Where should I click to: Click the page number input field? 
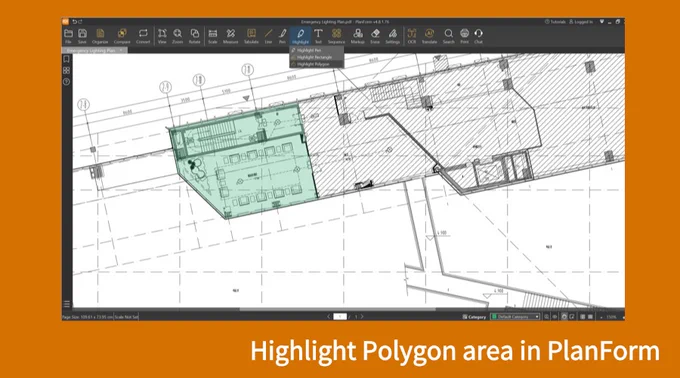click(x=340, y=317)
